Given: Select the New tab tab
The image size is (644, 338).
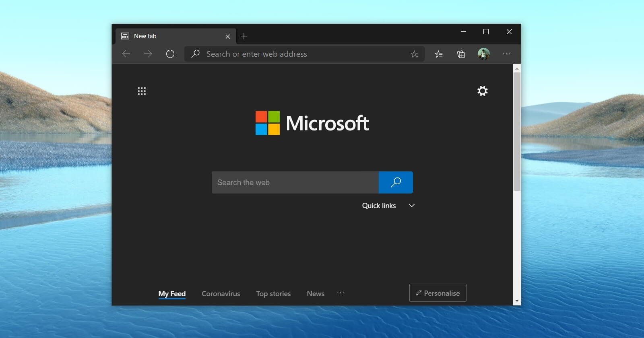Looking at the screenshot, I should coord(176,36).
